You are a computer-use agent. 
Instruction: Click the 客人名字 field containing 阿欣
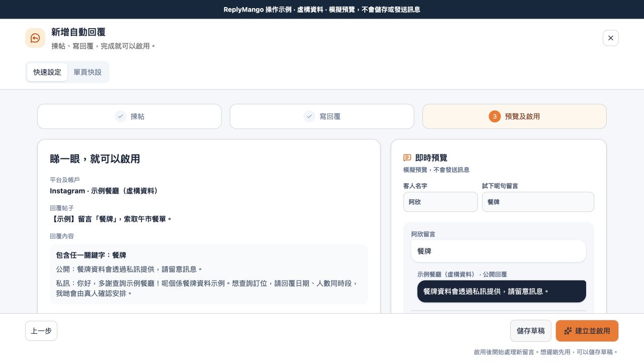pos(440,202)
